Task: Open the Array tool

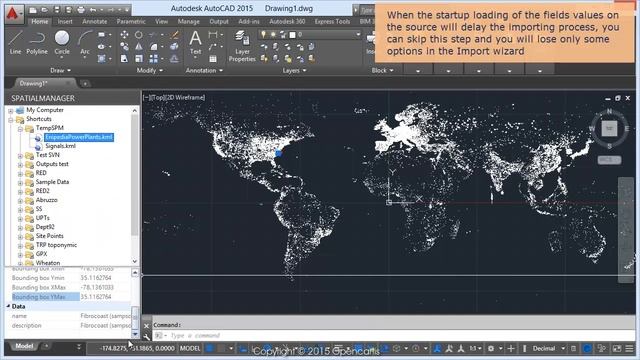Action: tap(153, 59)
